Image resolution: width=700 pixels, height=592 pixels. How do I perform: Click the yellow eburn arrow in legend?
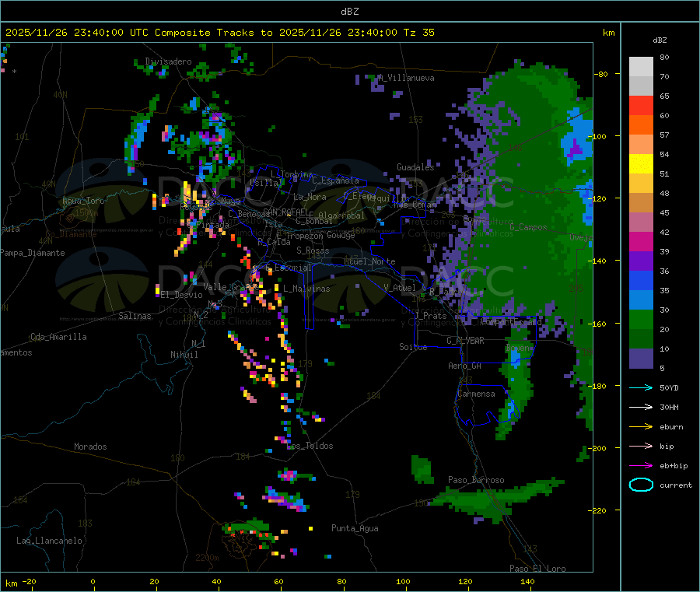[641, 427]
